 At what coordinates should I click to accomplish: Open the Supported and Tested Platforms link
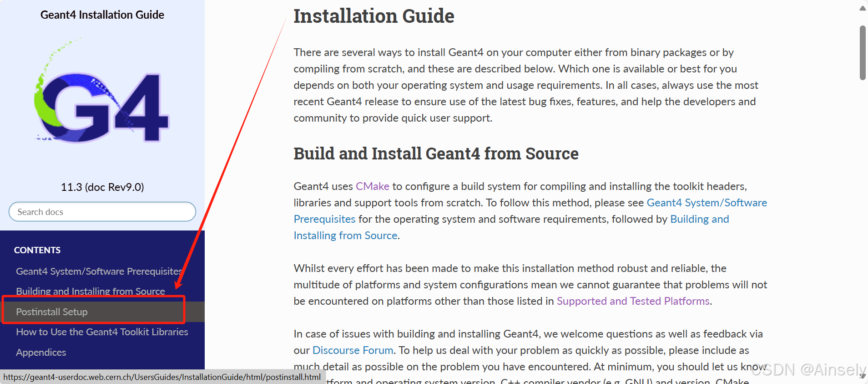coord(633,301)
